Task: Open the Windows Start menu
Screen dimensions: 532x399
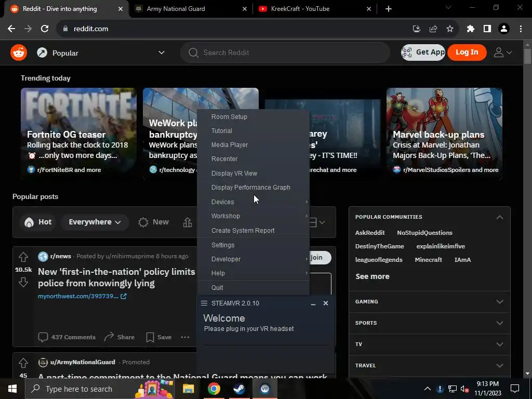Action: (x=12, y=389)
